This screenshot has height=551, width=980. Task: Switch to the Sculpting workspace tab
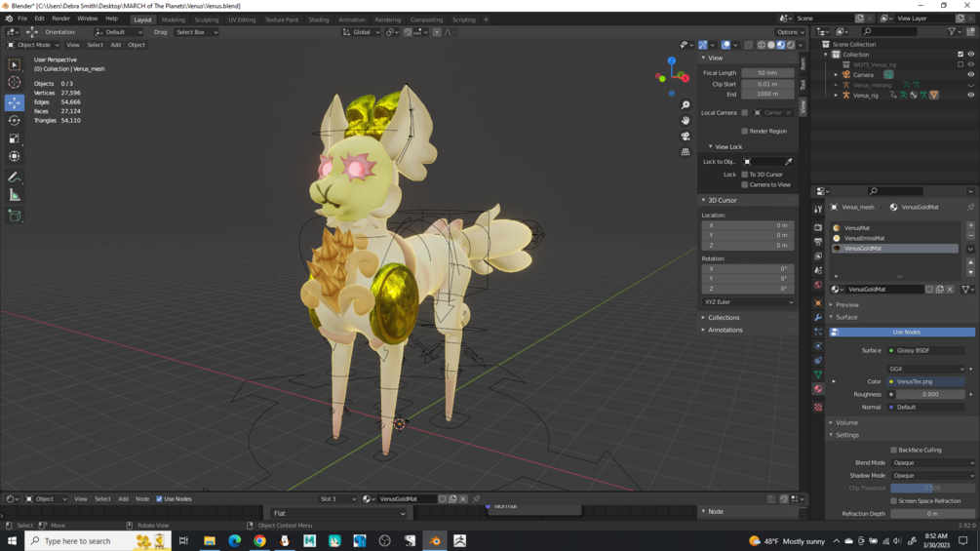click(207, 20)
